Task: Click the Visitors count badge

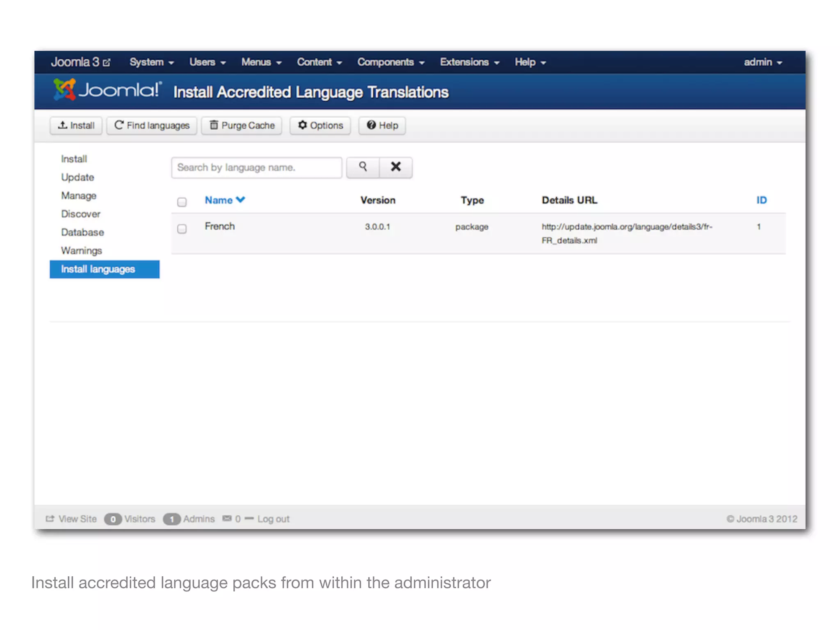Action: click(x=113, y=519)
